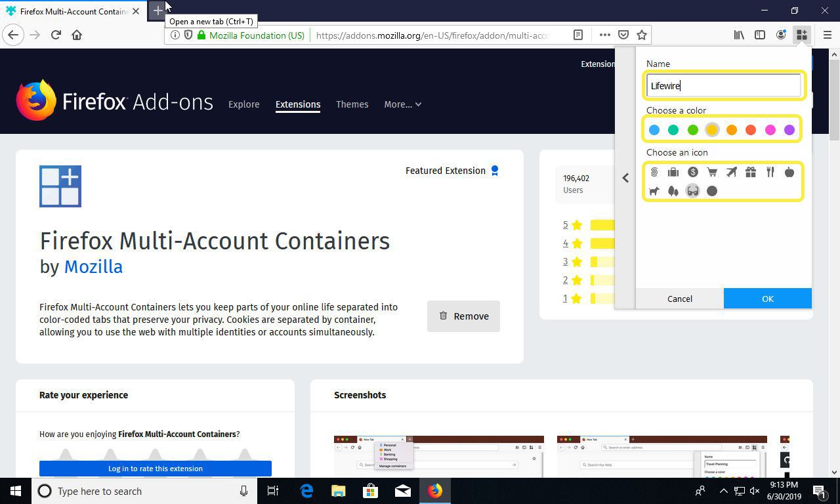The width and height of the screenshot is (840, 504).
Task: Click the Firefox Add-ons logo
Action: pos(115,101)
